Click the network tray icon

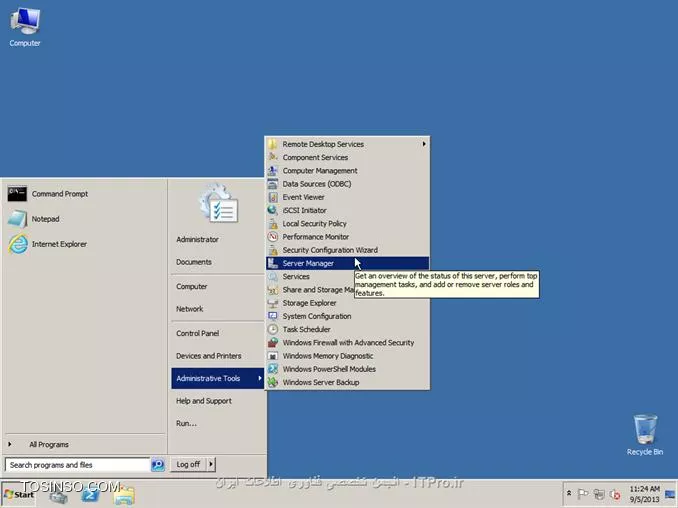click(599, 493)
